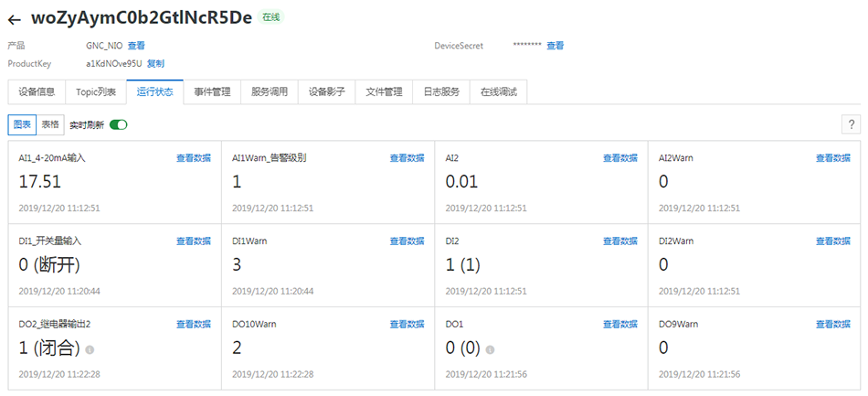View data for AI1_4-20mA输入
This screenshot has height=396, width=868.
pos(193,158)
